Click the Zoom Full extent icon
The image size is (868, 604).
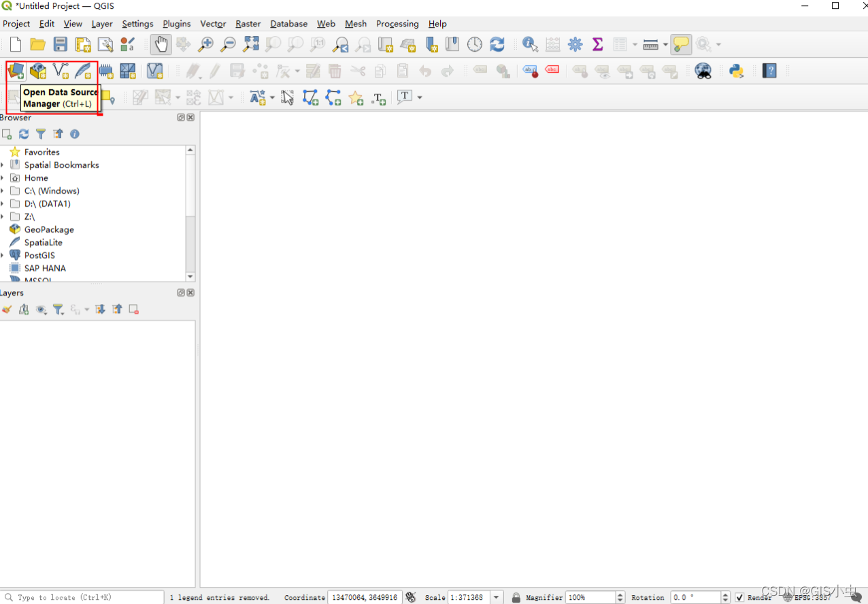click(x=251, y=45)
